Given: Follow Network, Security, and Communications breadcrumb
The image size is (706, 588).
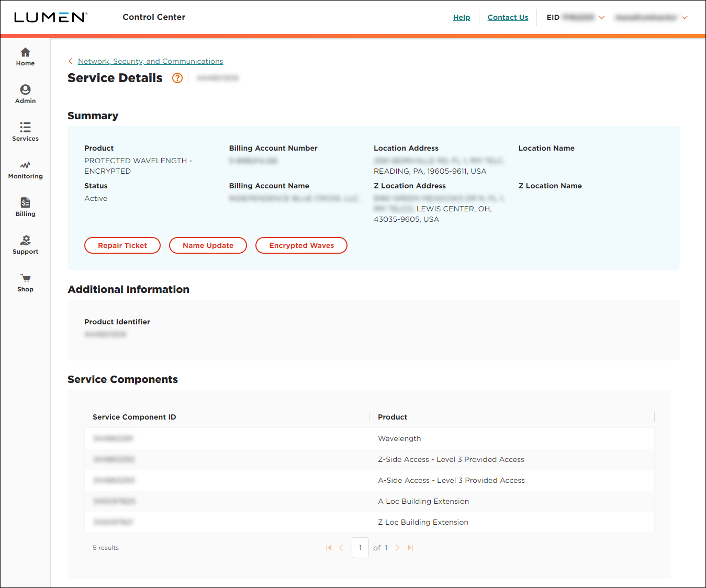Looking at the screenshot, I should 150,61.
